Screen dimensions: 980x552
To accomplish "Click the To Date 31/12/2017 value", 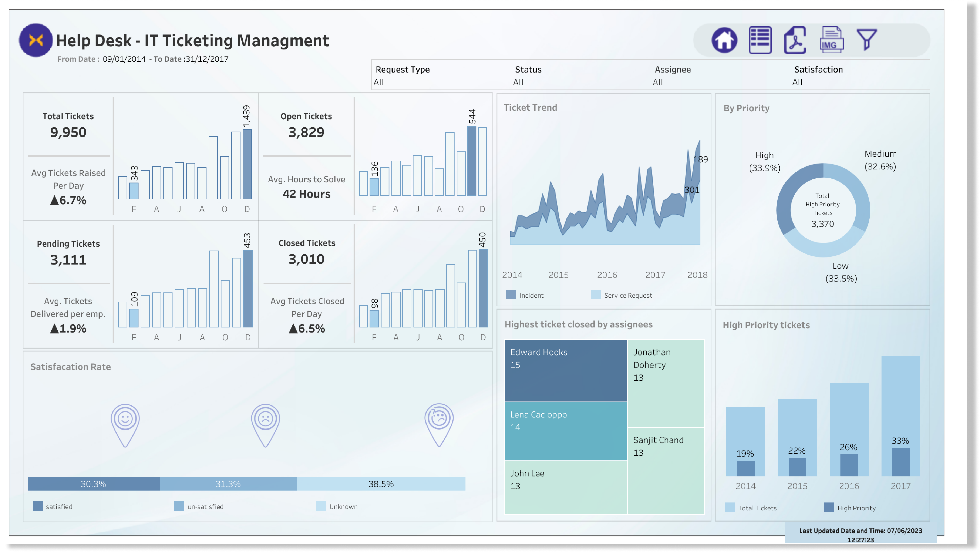I will coord(207,59).
